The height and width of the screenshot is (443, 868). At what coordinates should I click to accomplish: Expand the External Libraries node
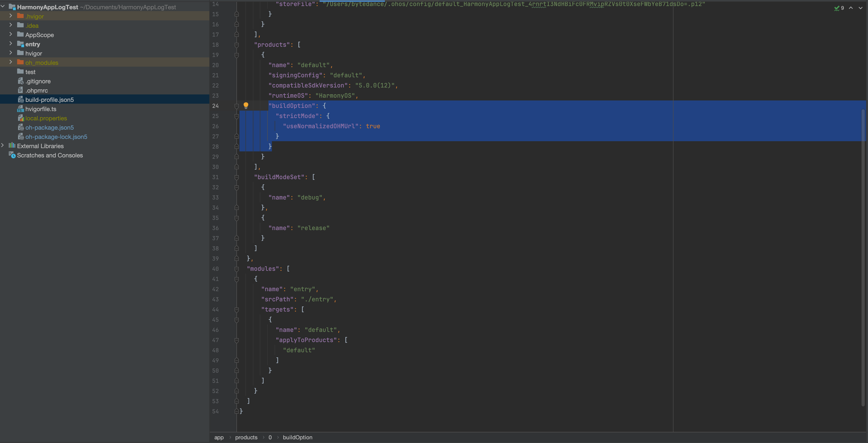(3, 146)
